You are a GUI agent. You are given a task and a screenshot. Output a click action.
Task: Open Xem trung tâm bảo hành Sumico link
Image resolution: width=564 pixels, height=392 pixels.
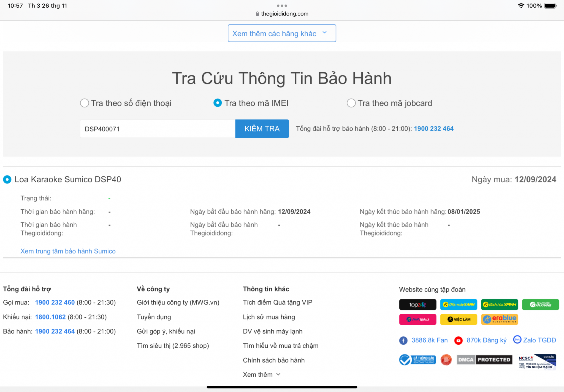pyautogui.click(x=68, y=251)
